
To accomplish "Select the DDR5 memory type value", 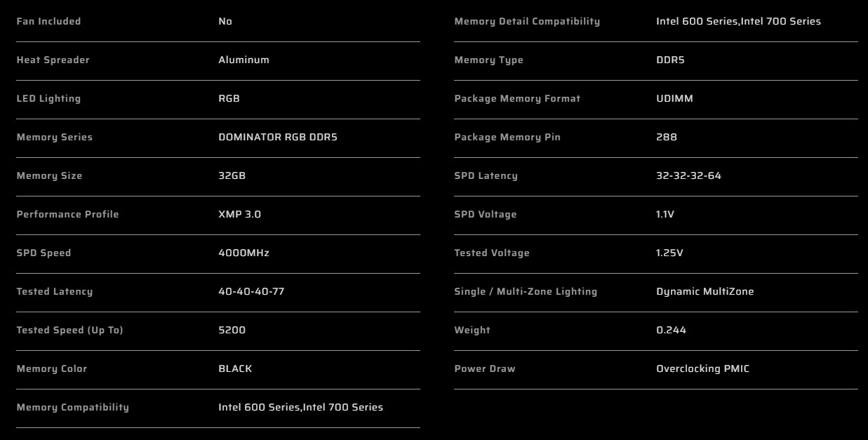I will click(670, 60).
